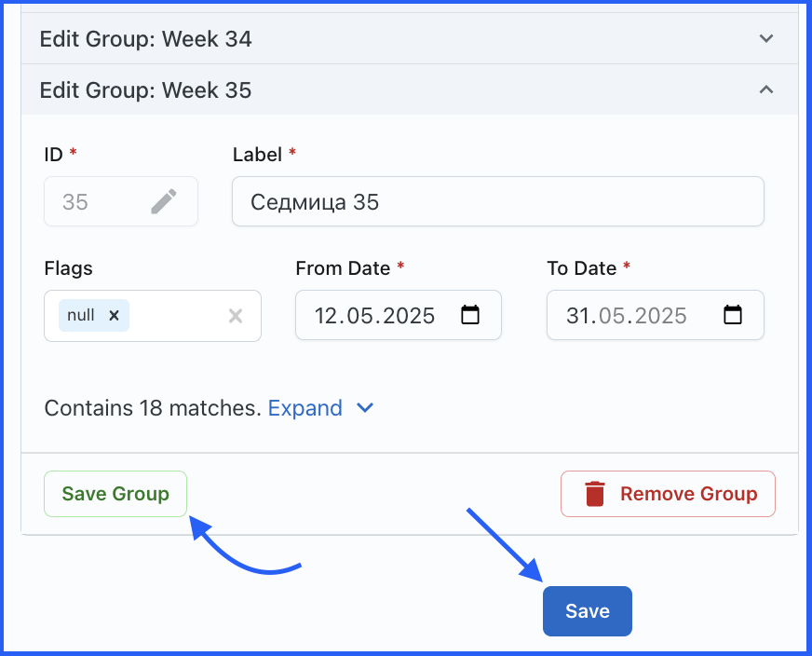This screenshot has height=656, width=812.
Task: Click the Save Group button
Action: [115, 494]
